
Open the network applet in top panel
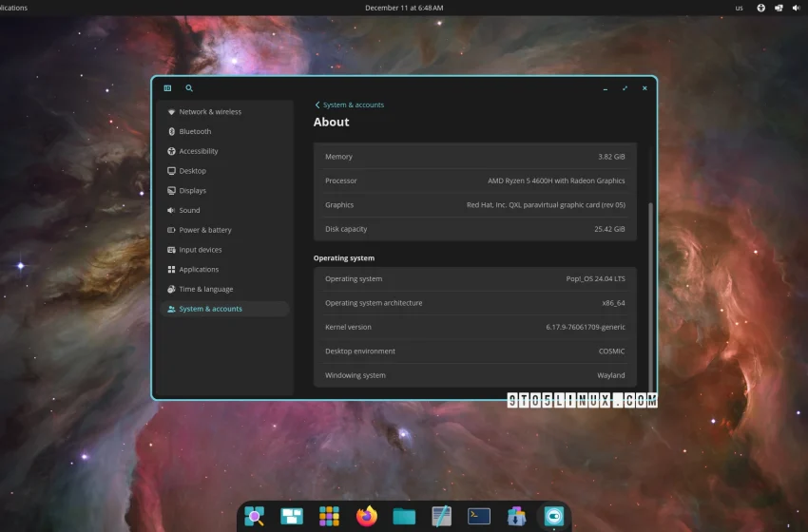click(x=779, y=8)
